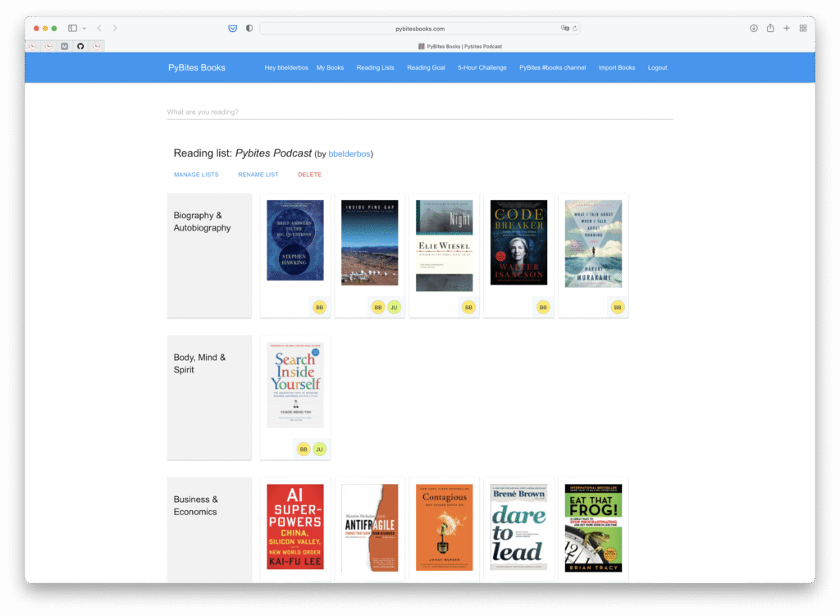Image resolution: width=840 pixels, height=616 pixels.
Task: Reload the page with refresh icon
Action: point(575,29)
